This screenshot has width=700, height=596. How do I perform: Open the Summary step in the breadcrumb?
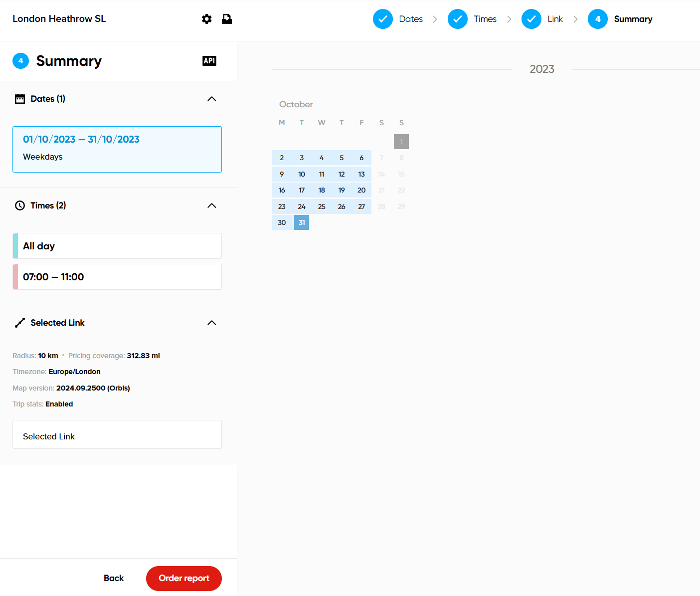[x=633, y=19]
